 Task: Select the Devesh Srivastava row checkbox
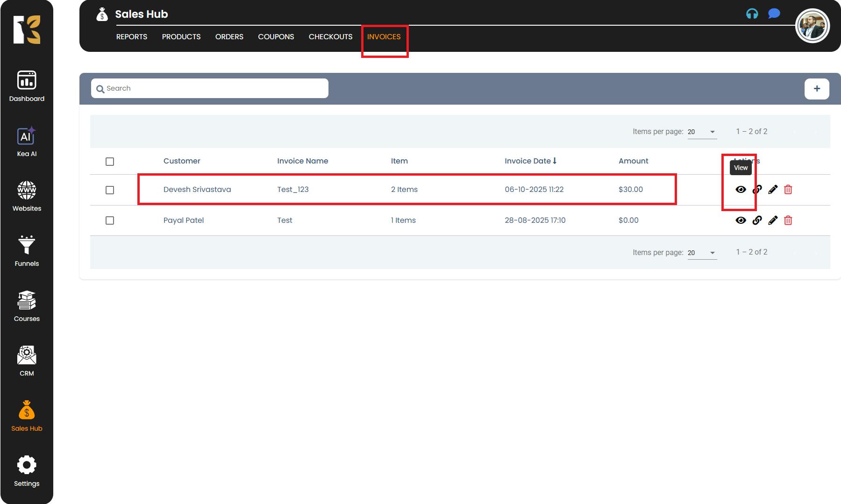[x=110, y=190]
